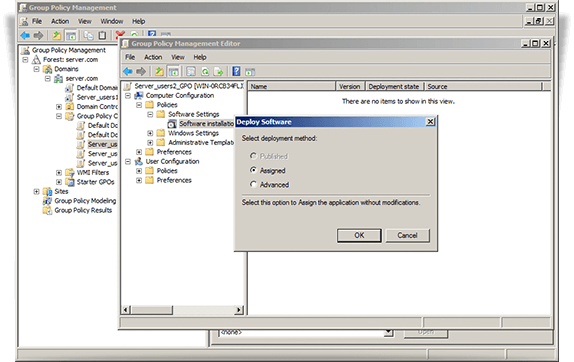Collapse the Software Settings node
This screenshot has width=574, height=362.
[x=150, y=114]
